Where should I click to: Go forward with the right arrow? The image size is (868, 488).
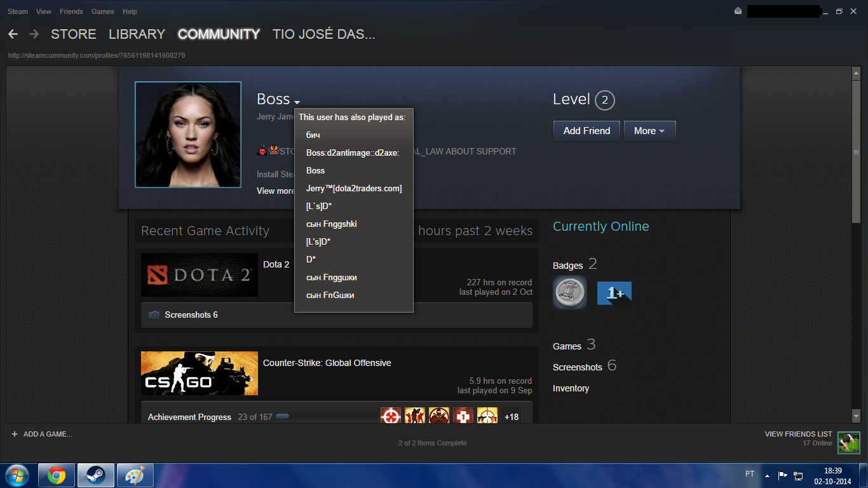click(x=34, y=34)
